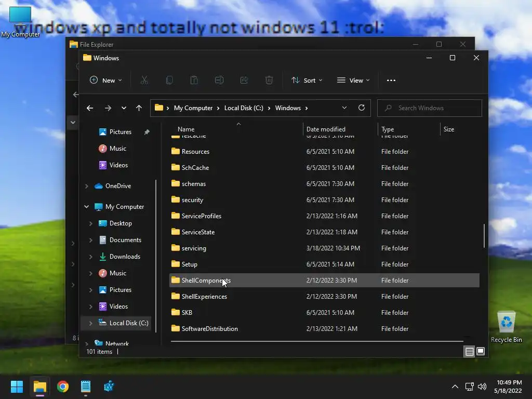Screen dimensions: 532x399
Task: Click the Rename toolbar icon
Action: 219,81
